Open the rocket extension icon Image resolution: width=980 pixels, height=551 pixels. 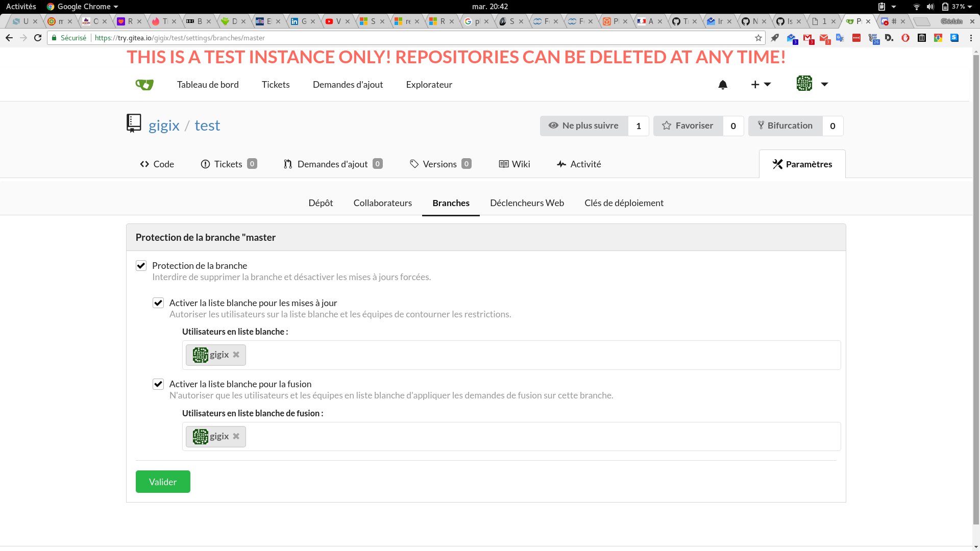[775, 38]
